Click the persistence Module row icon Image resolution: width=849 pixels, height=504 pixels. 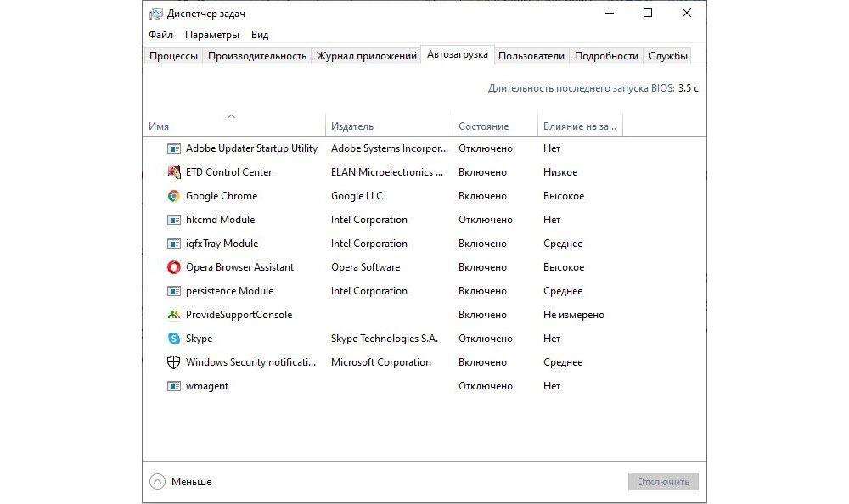173,291
